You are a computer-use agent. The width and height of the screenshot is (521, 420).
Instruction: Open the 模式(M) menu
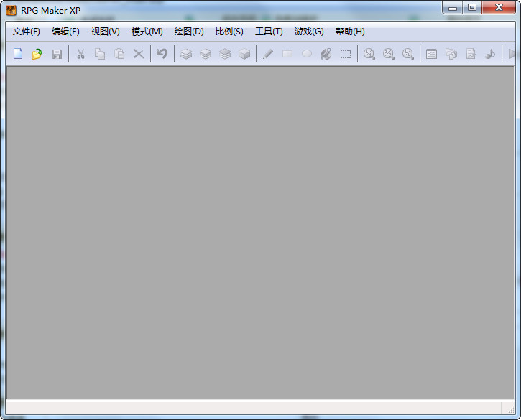147,32
